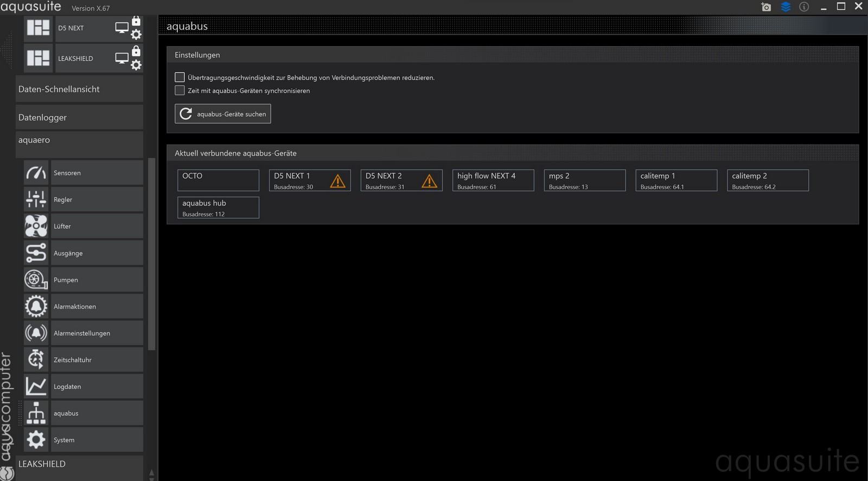Toggle the LEAKSHIELD lock icon
This screenshot has height=481, width=868.
(136, 51)
